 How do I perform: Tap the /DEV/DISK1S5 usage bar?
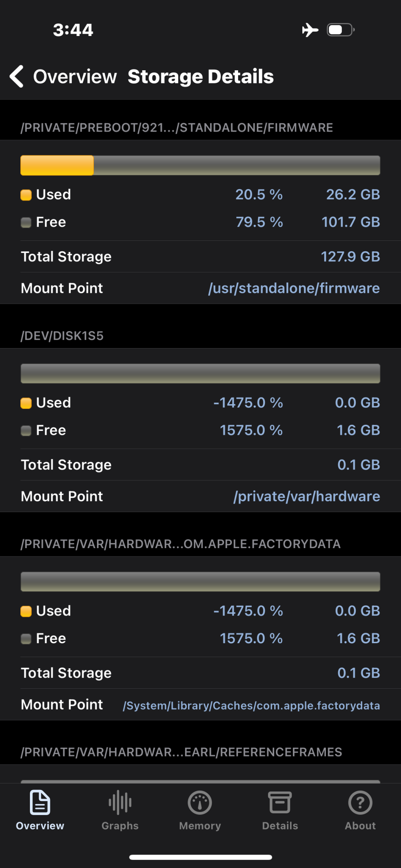(200, 374)
